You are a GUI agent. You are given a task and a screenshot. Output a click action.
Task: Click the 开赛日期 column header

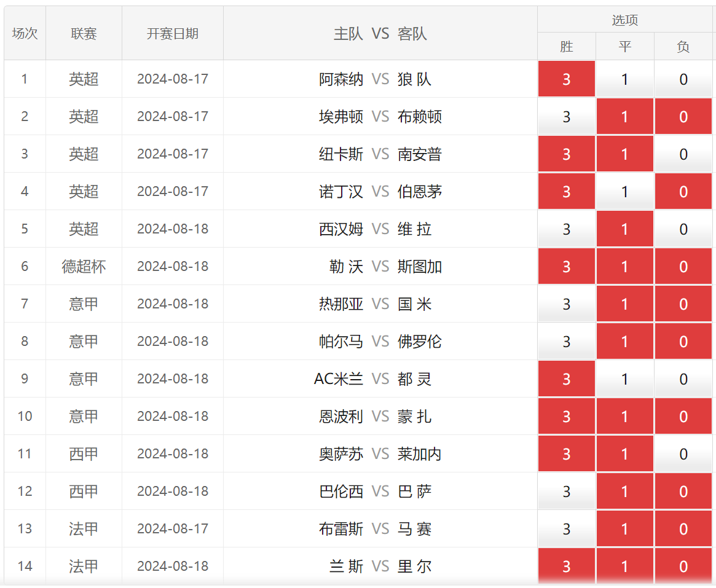pyautogui.click(x=173, y=33)
